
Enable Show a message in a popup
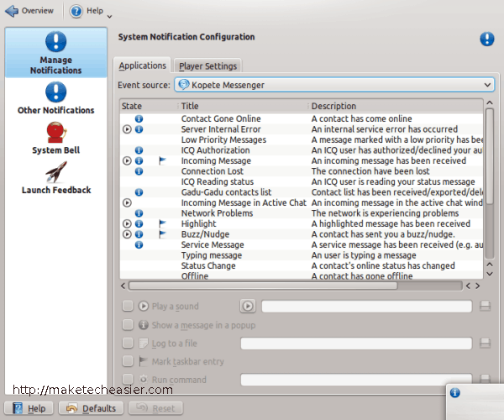[128, 325]
